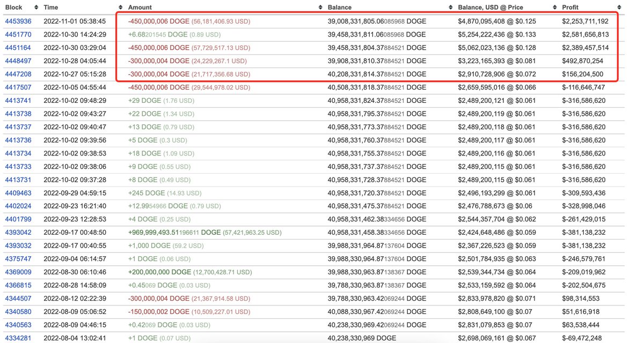Image resolution: width=644 pixels, height=343 pixels.
Task: Open block 4393032 link
Action: 18,246
